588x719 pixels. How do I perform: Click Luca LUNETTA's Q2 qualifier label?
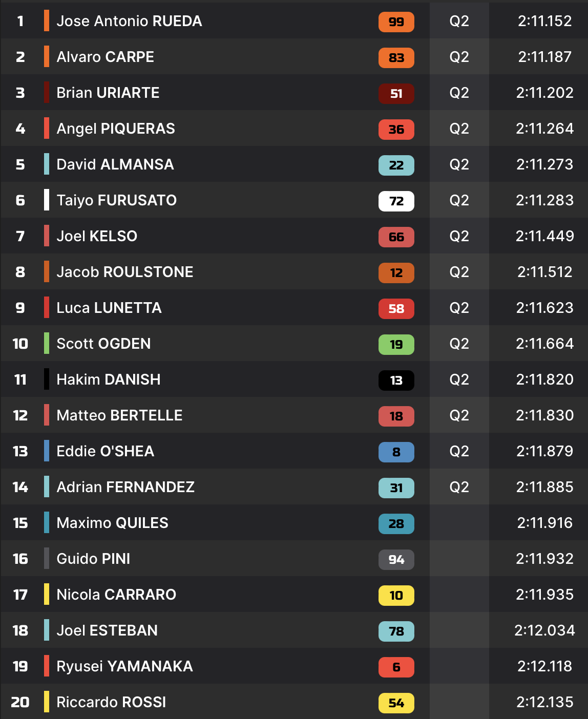459,308
